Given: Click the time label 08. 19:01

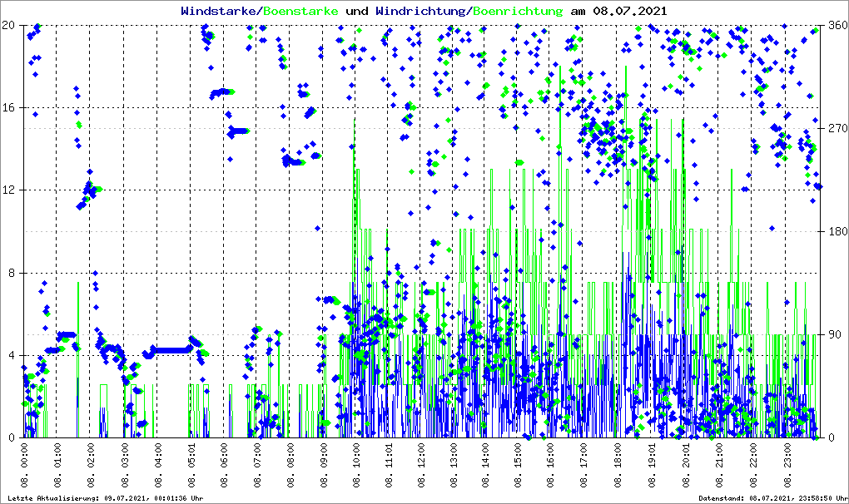Looking at the screenshot, I should [652, 466].
